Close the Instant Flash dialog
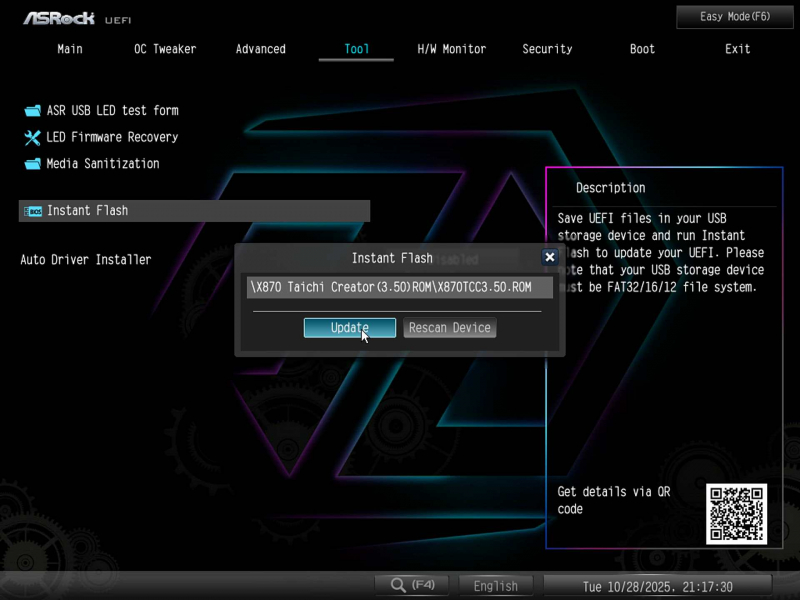This screenshot has width=800, height=600. [549, 257]
